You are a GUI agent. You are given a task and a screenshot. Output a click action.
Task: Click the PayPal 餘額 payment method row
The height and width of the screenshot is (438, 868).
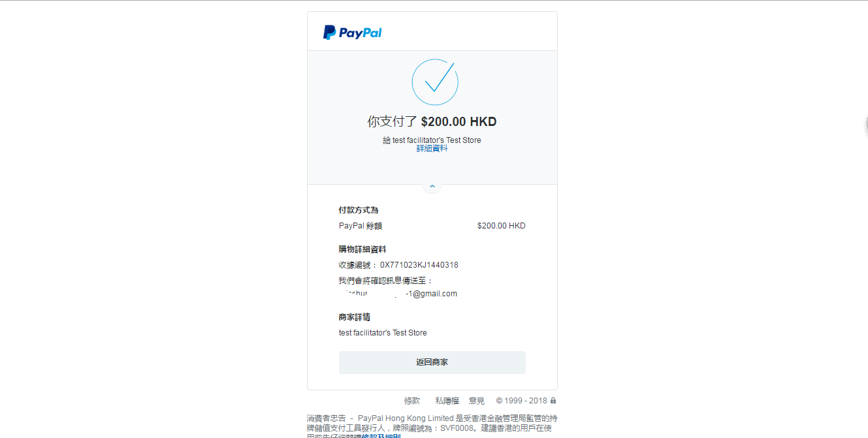coord(432,226)
